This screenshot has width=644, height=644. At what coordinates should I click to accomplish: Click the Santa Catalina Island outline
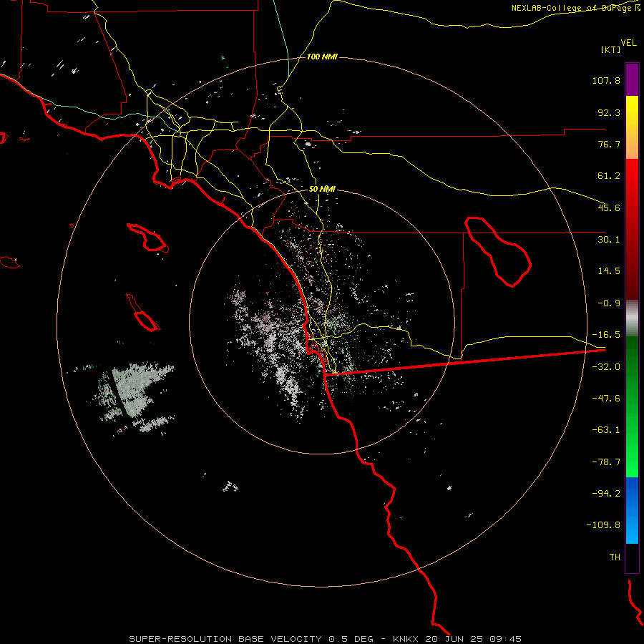point(148,238)
